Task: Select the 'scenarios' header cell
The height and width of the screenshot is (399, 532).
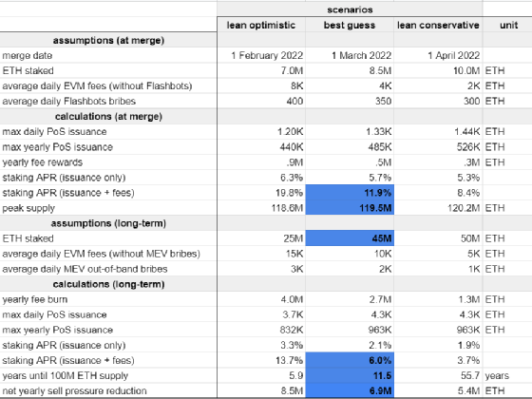Action: click(350, 9)
